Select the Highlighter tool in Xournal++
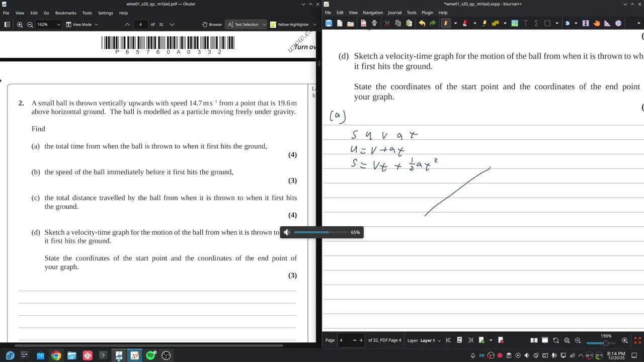 point(485,23)
